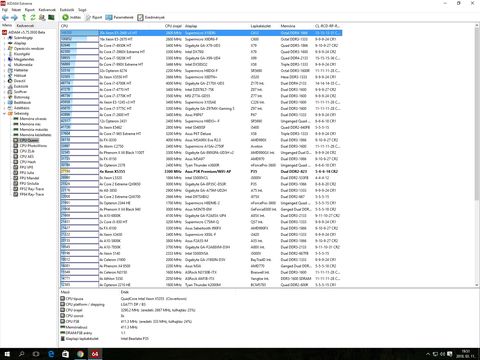Sort by the Memória column header
The image size is (480, 360).
[288, 26]
